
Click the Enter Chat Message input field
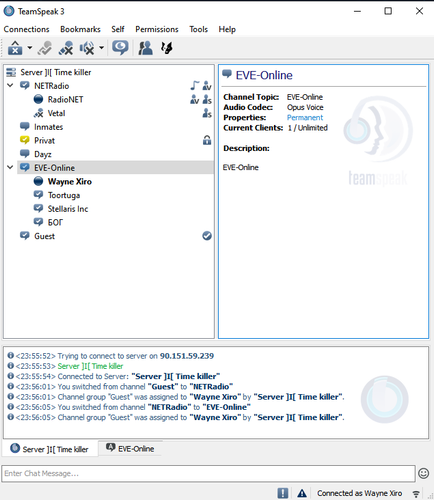208,473
